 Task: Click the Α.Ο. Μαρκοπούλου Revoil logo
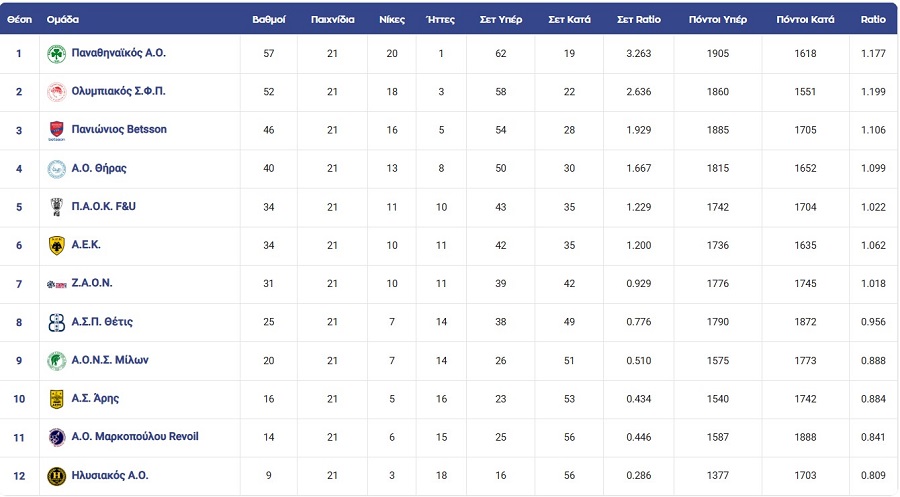coord(57,437)
